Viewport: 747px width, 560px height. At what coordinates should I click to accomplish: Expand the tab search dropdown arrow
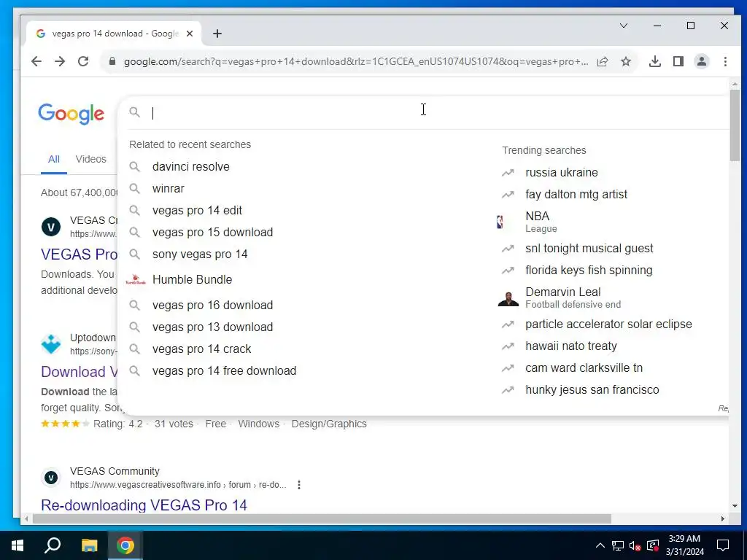(624, 26)
